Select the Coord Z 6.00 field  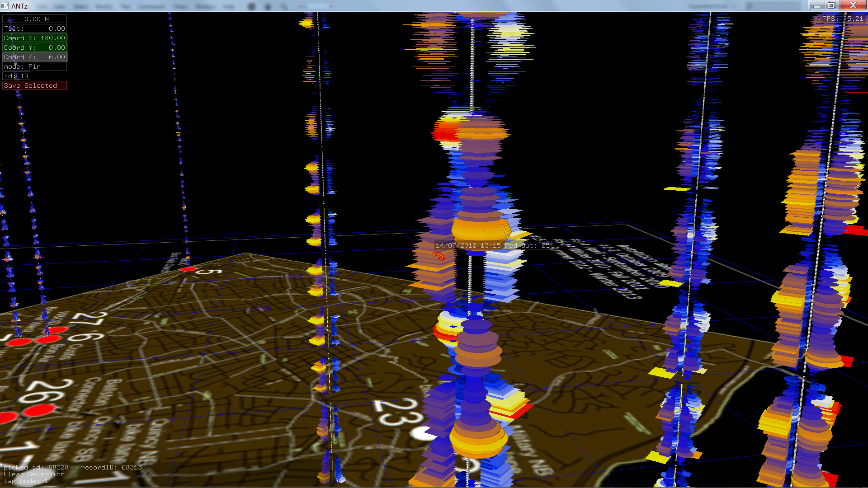pos(35,57)
